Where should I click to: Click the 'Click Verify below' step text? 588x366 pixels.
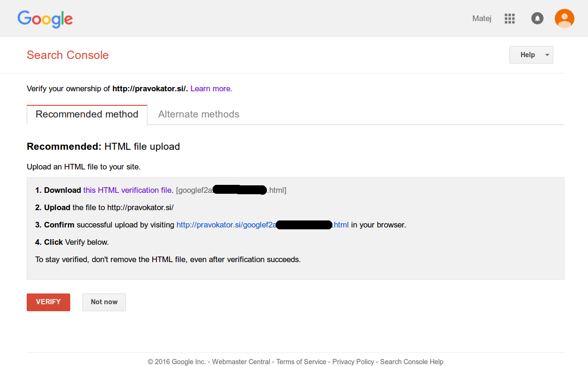click(72, 242)
